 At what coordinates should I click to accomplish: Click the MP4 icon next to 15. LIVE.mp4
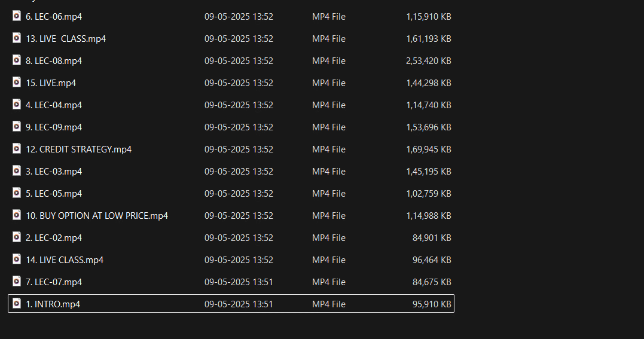[x=16, y=83]
